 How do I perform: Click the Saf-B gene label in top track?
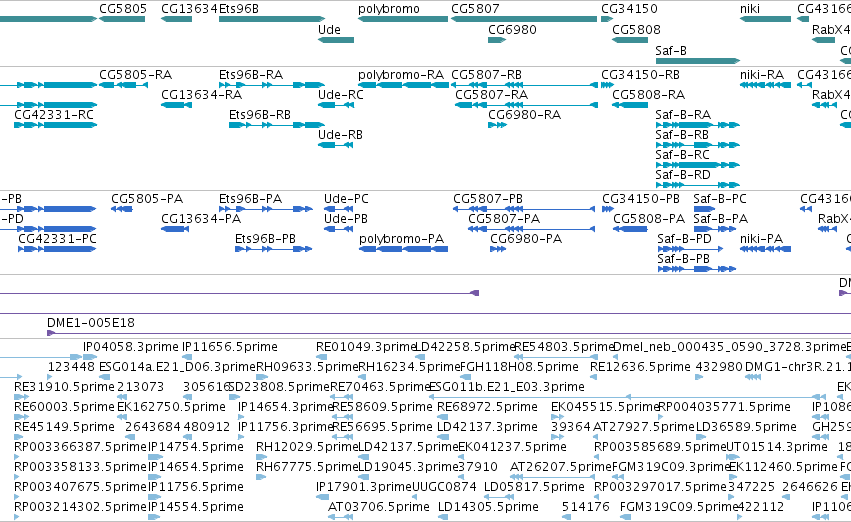coord(671,50)
